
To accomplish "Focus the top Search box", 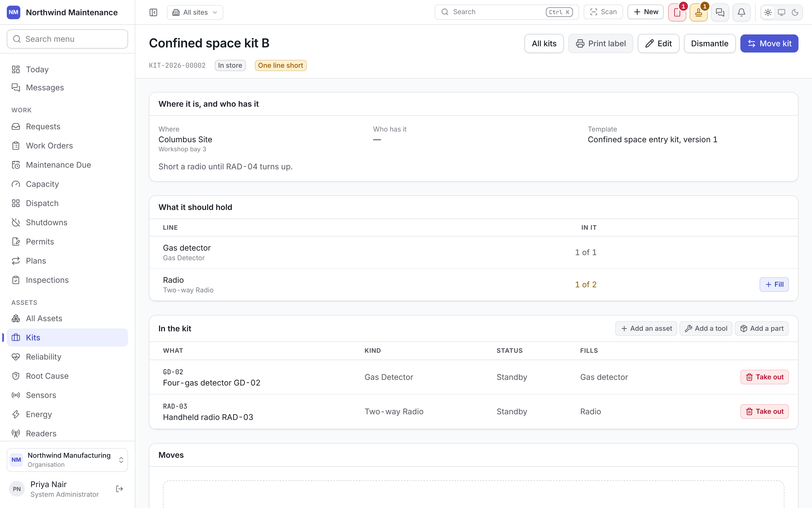I will tap(507, 12).
